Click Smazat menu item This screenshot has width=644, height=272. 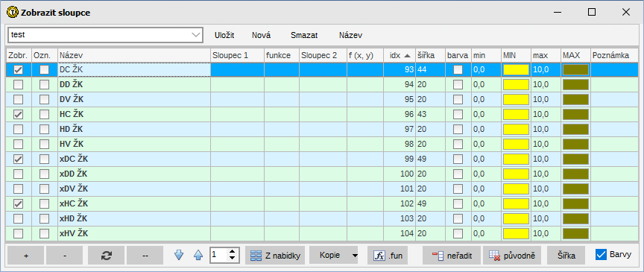(304, 35)
